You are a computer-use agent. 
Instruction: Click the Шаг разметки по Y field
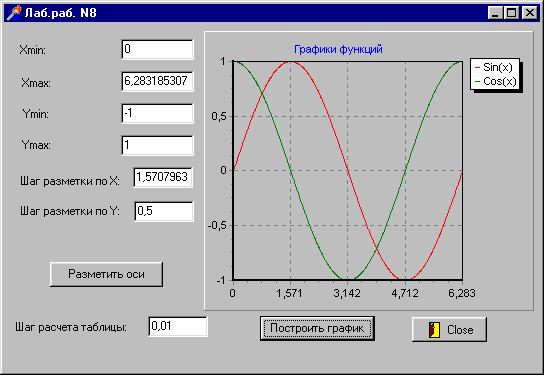pos(164,211)
